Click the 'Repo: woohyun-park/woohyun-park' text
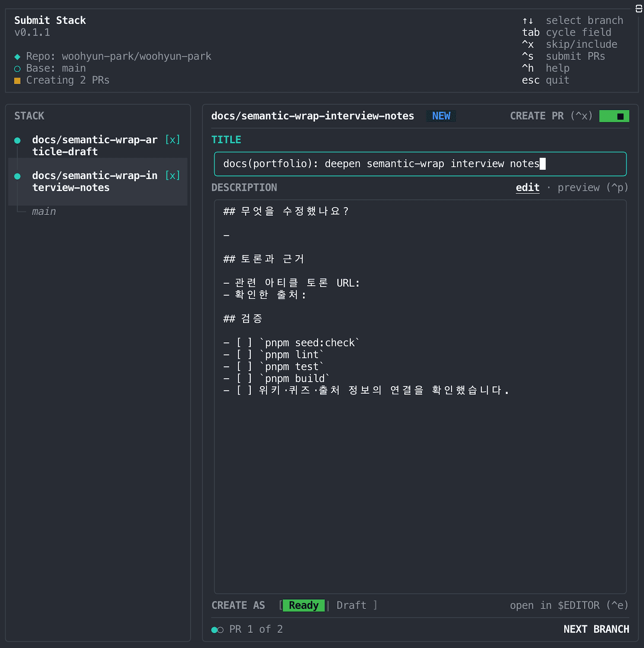This screenshot has height=648, width=644. point(119,56)
